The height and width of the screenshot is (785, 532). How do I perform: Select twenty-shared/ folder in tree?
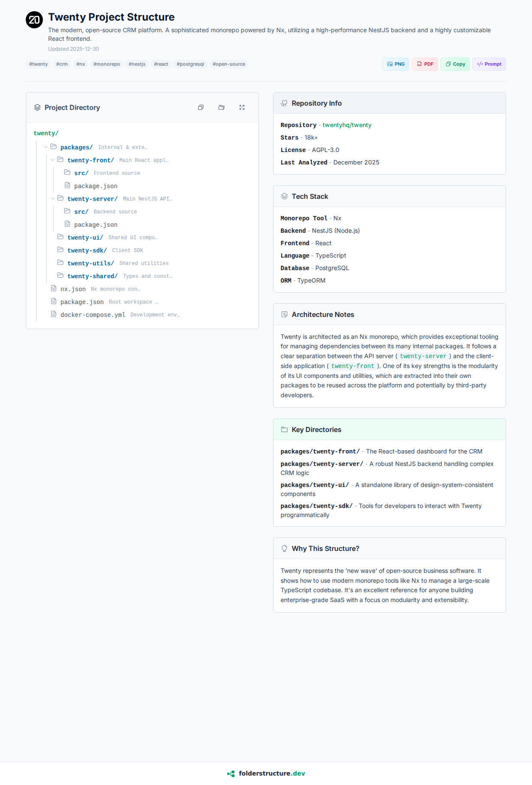click(92, 276)
